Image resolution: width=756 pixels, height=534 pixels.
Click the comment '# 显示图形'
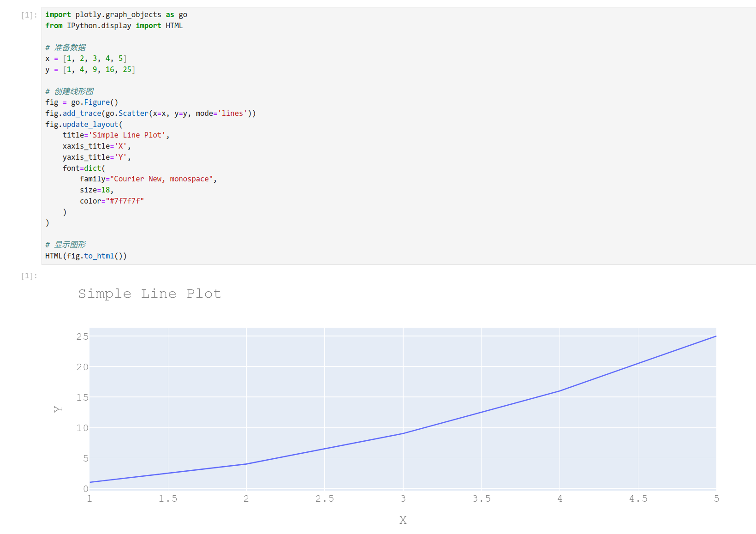[65, 245]
